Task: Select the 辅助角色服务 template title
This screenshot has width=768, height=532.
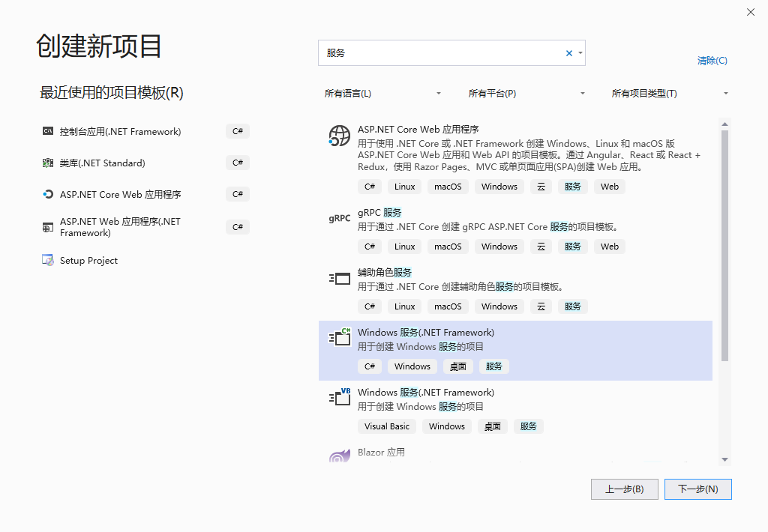Action: (x=385, y=272)
